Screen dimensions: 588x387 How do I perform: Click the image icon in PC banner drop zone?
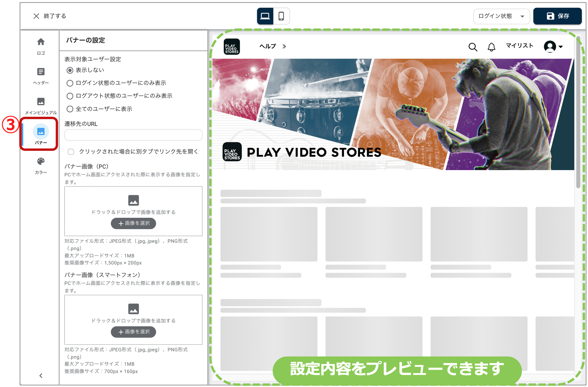point(133,200)
